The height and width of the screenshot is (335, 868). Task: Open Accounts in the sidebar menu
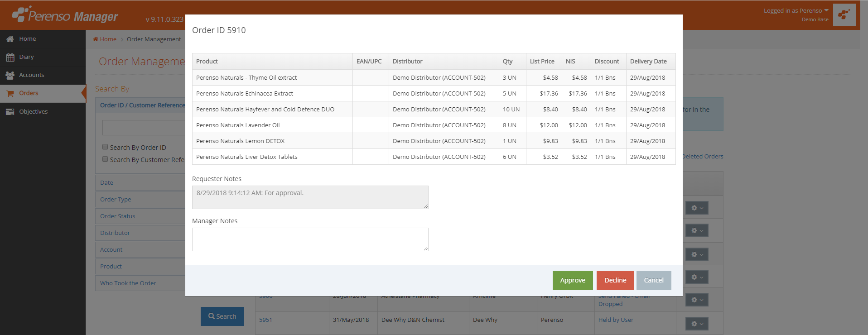point(43,75)
